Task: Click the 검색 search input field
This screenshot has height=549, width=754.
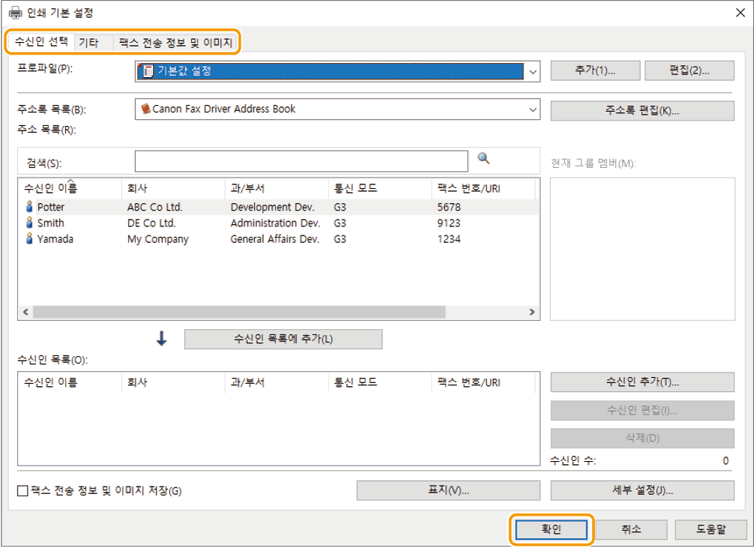Action: coord(300,162)
